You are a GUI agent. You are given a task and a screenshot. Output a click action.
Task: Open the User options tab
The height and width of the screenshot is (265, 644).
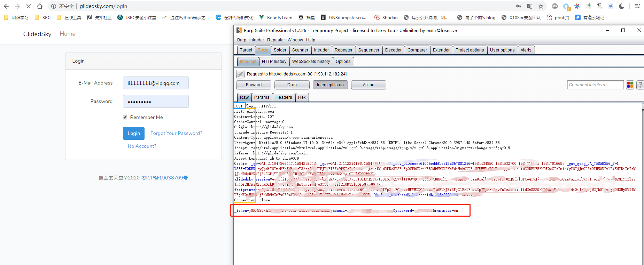point(502,50)
